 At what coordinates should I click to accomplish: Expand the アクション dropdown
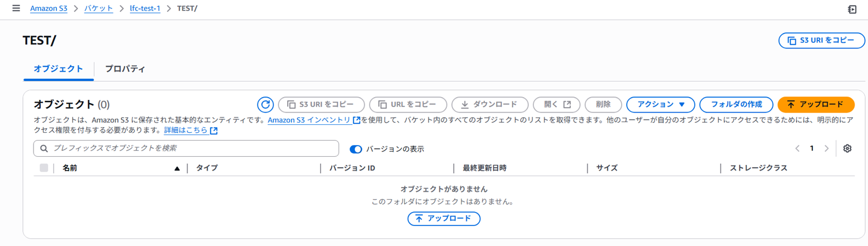click(660, 104)
